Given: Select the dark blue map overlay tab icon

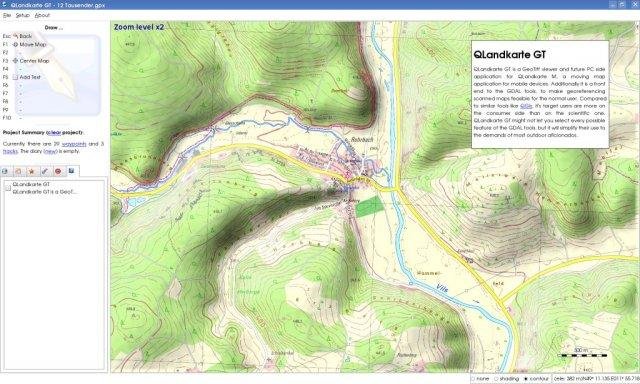Looking at the screenshot, I should pyautogui.click(x=71, y=171).
